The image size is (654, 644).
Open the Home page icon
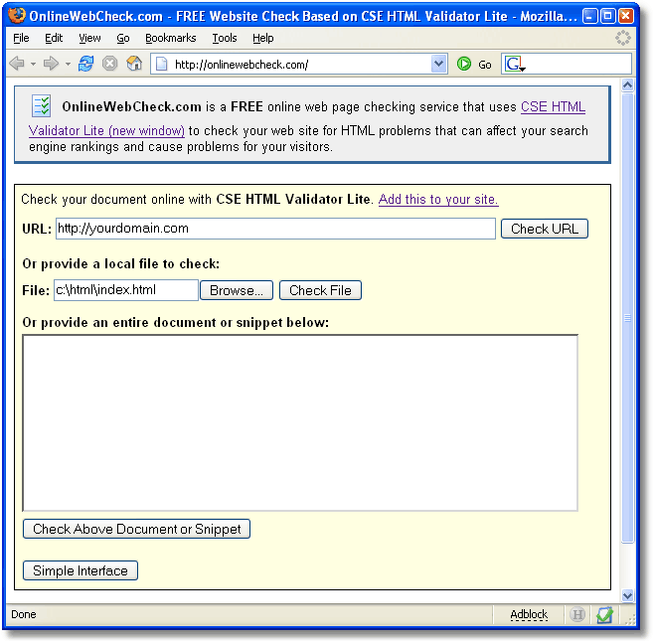tap(134, 64)
